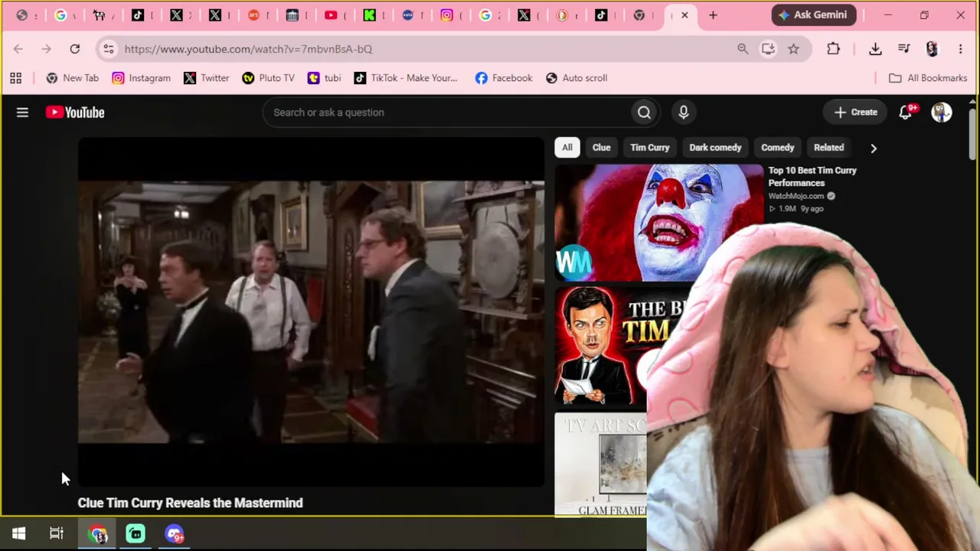Open a new browser tab with plus
Viewport: 980px width, 551px height.
pyautogui.click(x=713, y=15)
